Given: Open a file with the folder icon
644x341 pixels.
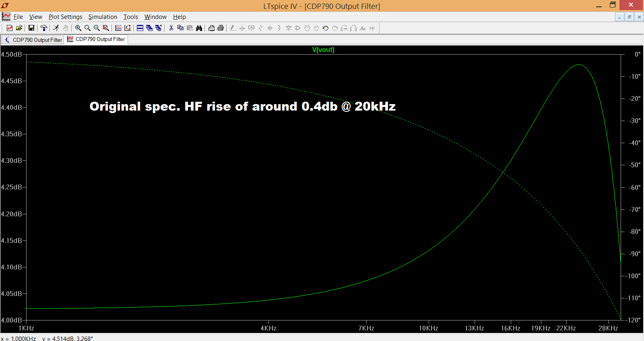Looking at the screenshot, I should click(19, 28).
